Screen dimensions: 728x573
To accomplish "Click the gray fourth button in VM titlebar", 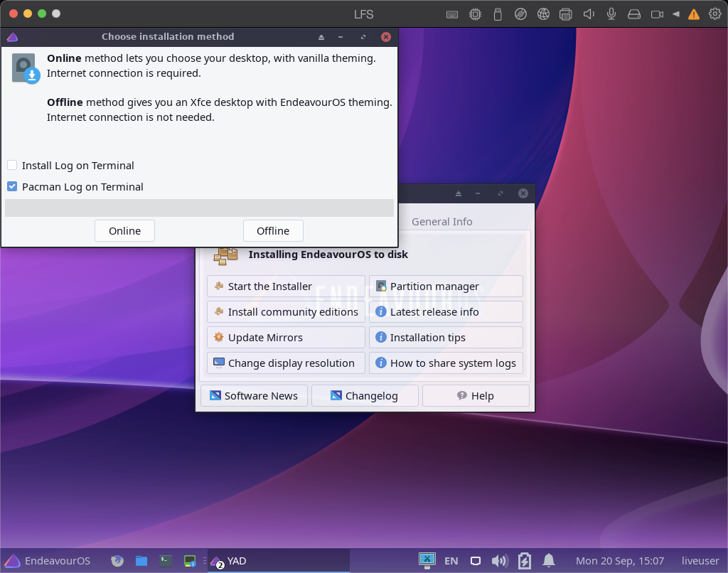I will click(x=56, y=14).
